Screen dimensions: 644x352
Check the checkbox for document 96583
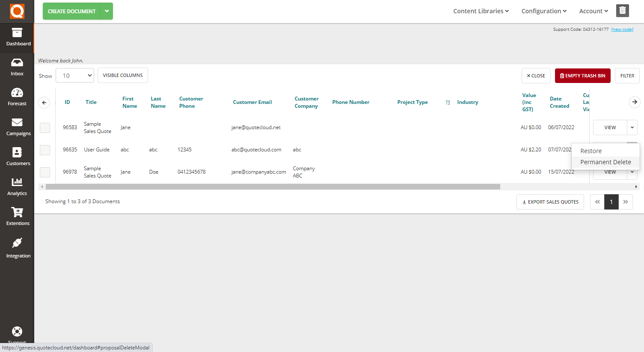[x=45, y=127]
